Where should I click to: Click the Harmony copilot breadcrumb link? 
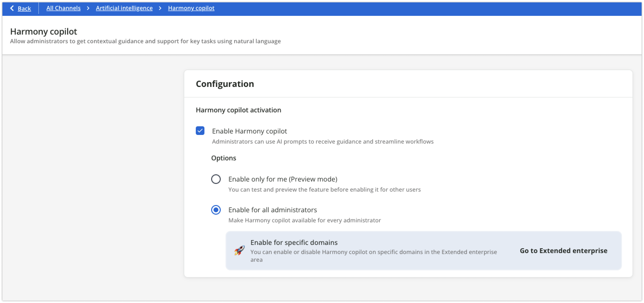(191, 8)
